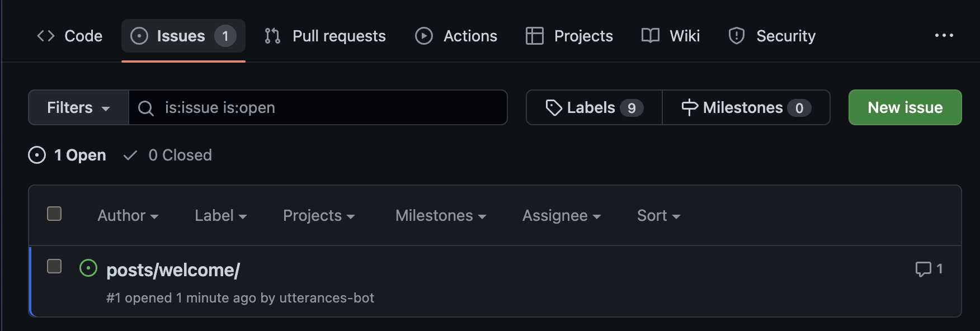
Task: Open Labels via the tag icon
Action: coord(554,108)
